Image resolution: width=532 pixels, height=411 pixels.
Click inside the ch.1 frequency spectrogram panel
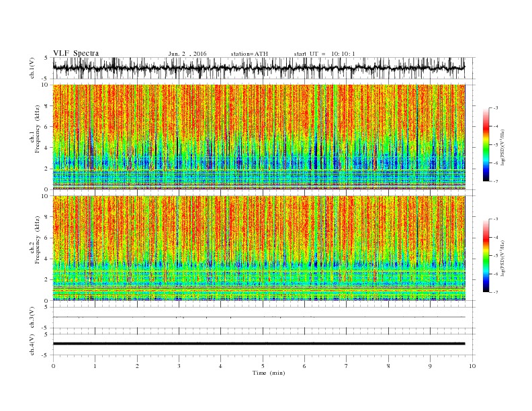point(259,137)
